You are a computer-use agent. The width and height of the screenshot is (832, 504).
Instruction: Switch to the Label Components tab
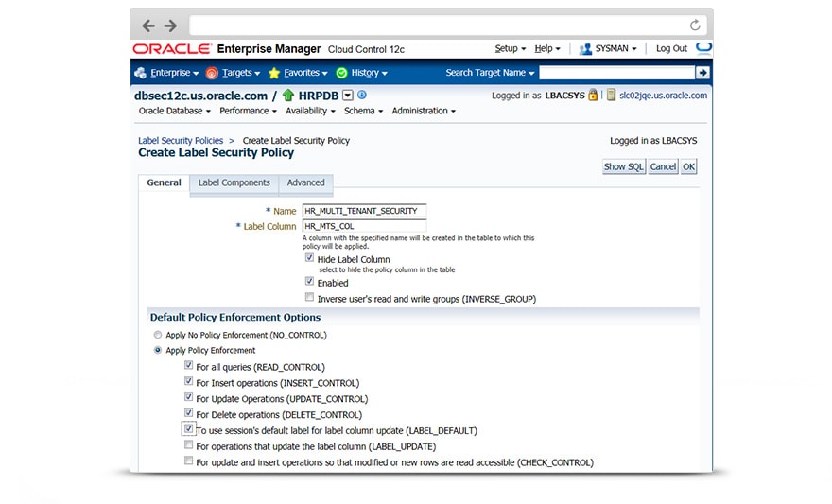(234, 182)
